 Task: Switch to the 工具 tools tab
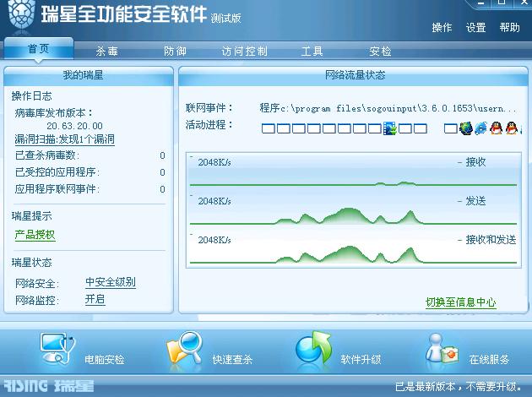(x=312, y=52)
